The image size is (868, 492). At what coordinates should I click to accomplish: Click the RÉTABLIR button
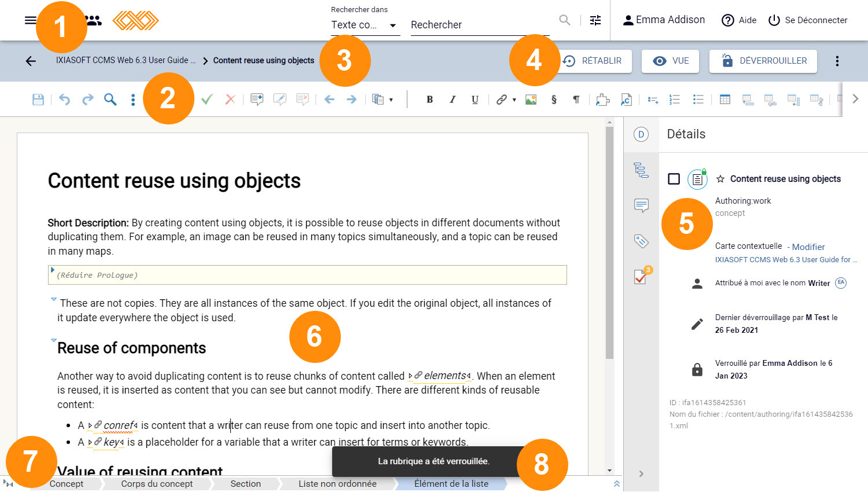[594, 61]
